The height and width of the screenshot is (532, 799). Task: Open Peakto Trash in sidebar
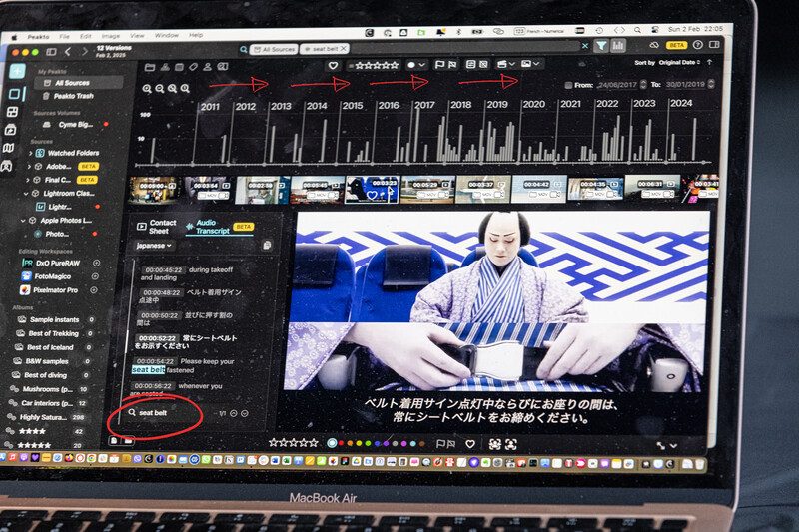tap(73, 96)
